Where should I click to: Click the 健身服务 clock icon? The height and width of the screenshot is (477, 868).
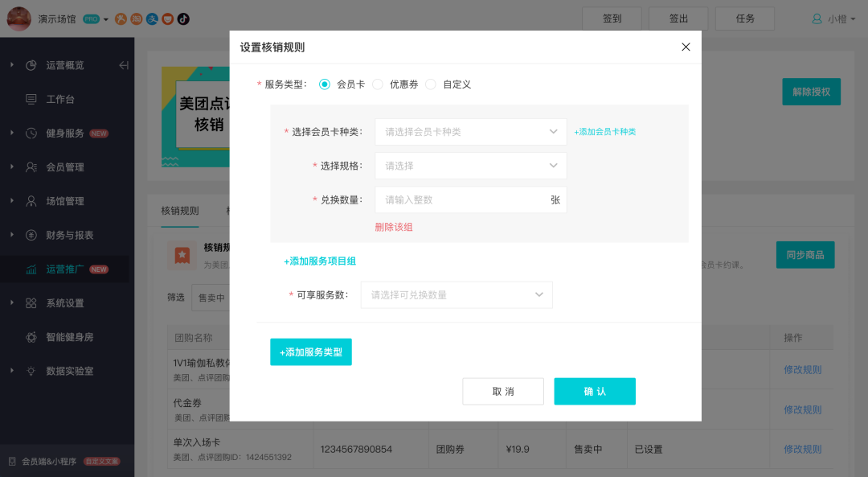click(31, 134)
